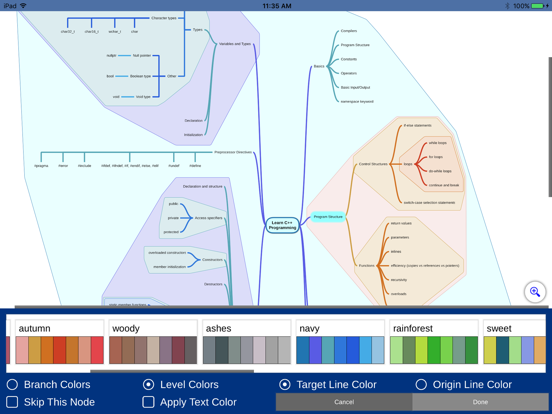This screenshot has width=552, height=414.
Task: Select the Boolean type node
Action: tap(140, 76)
